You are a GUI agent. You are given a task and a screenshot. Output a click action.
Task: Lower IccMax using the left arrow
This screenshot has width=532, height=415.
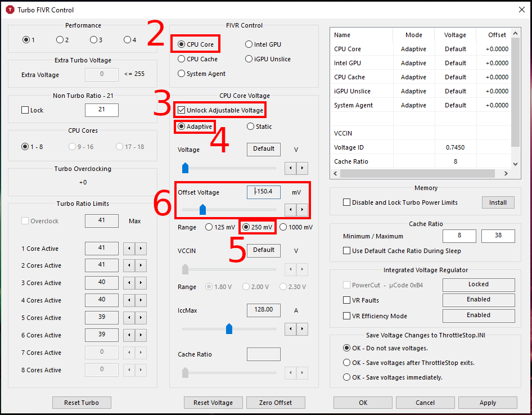pos(290,329)
